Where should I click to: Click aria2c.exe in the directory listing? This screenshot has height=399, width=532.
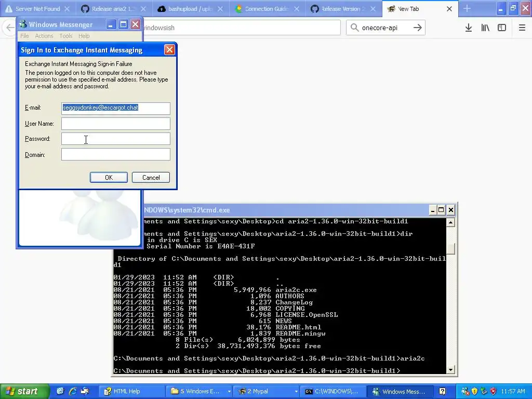296,290
